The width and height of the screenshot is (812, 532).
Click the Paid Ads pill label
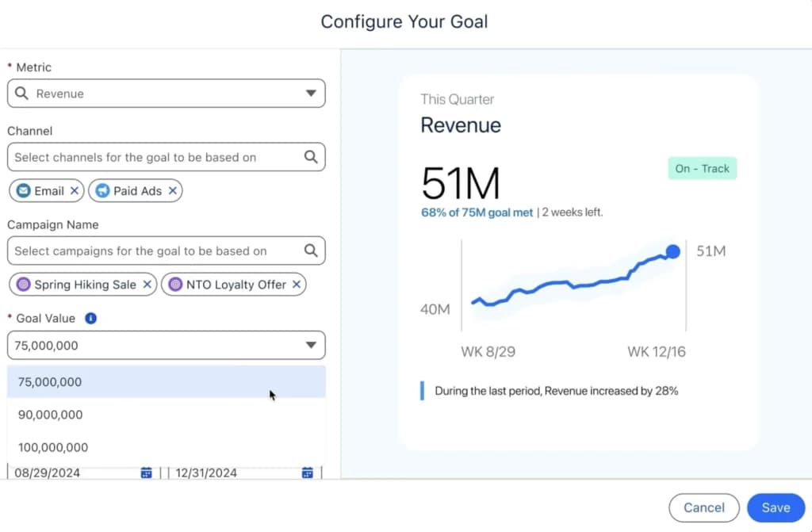pyautogui.click(x=137, y=190)
